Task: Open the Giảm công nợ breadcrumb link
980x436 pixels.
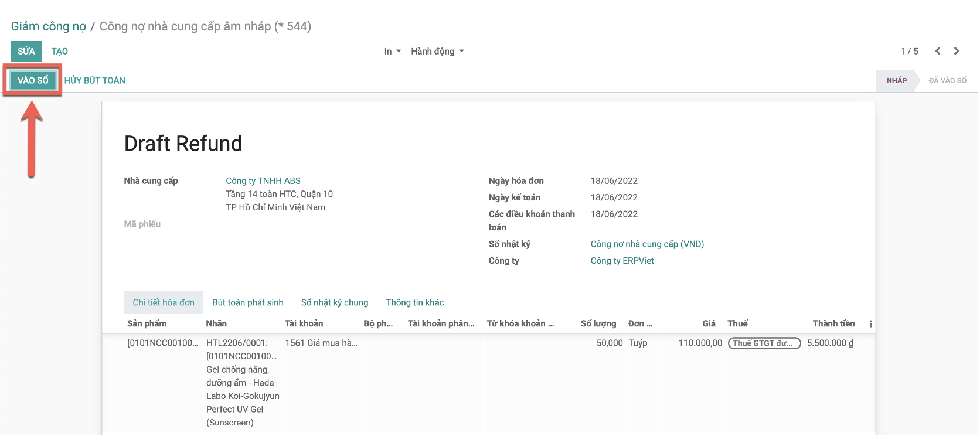Action: tap(49, 26)
